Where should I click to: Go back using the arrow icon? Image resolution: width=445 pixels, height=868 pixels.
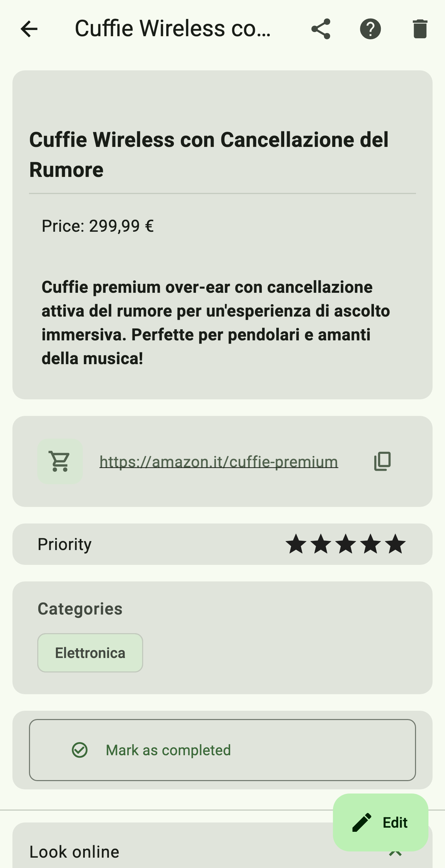click(x=29, y=29)
